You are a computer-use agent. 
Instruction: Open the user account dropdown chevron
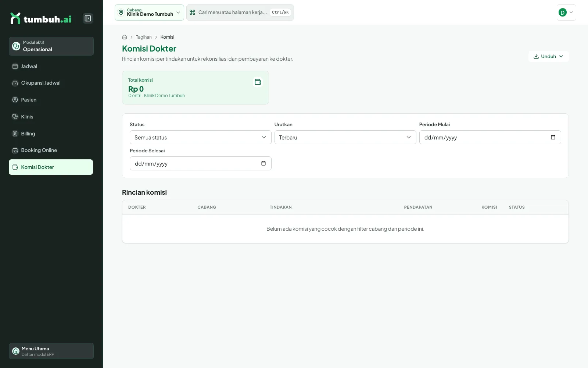[x=571, y=13]
